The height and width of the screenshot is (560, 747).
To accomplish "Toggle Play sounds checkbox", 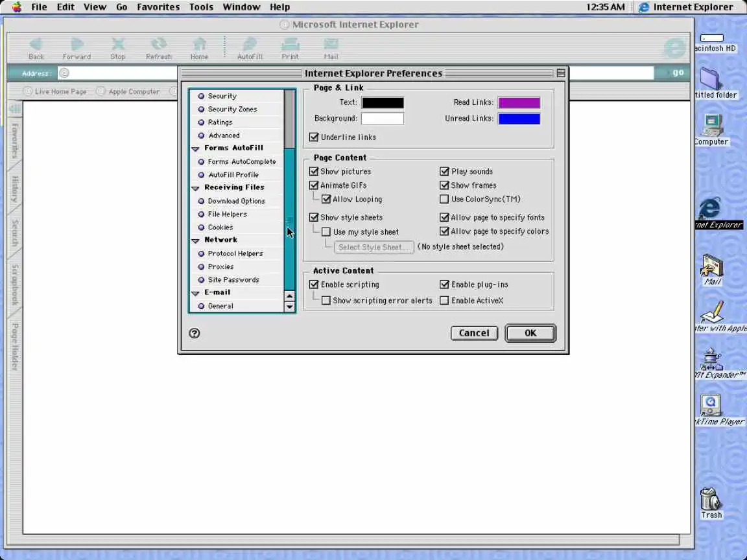I will tap(444, 171).
